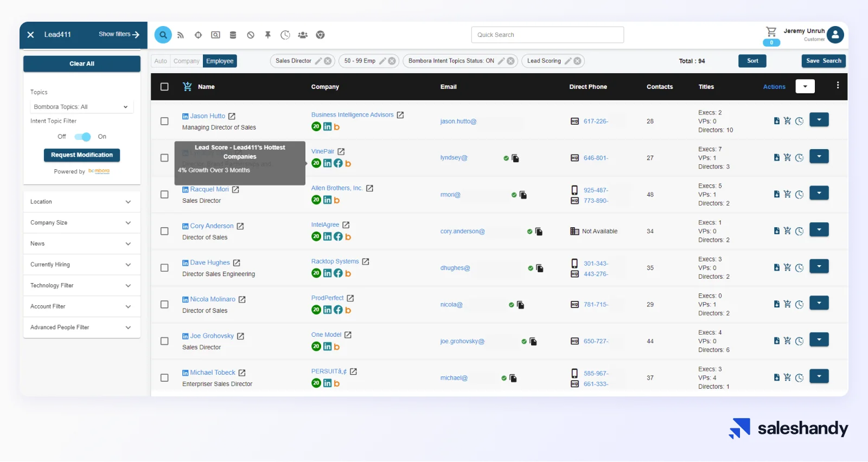Switch to the Employee tab
Viewport: 868px width, 462px height.
tap(220, 61)
